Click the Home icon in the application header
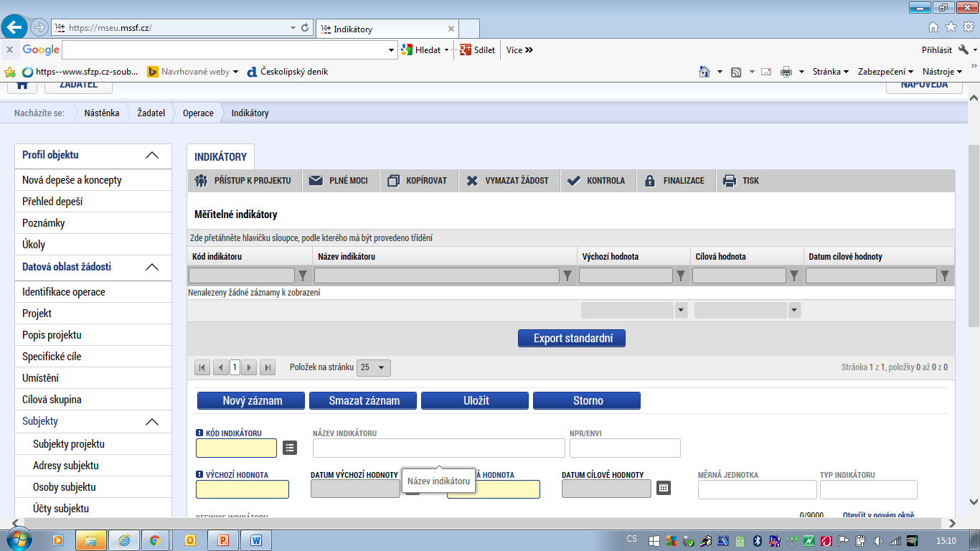 click(x=22, y=85)
